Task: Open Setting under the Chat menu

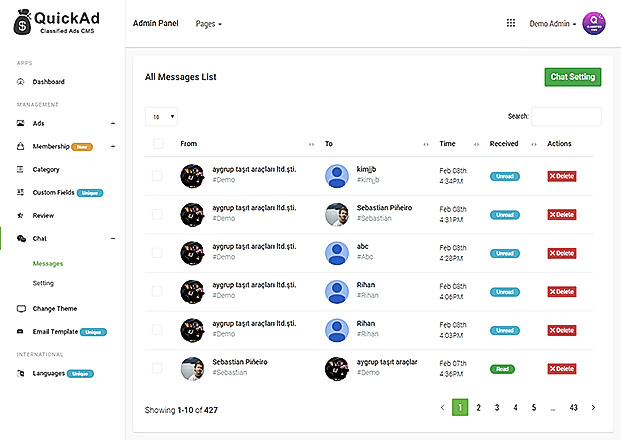Action: click(43, 283)
